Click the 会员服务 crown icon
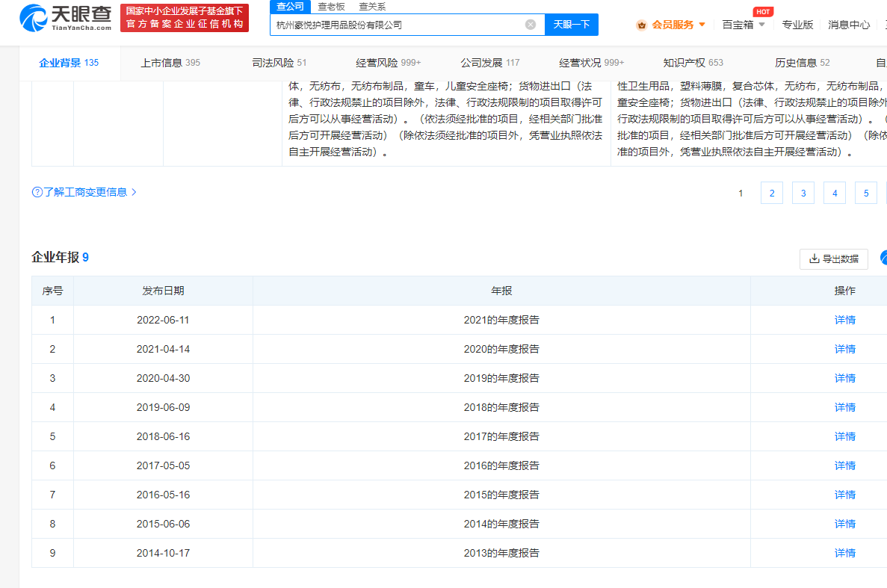 click(x=641, y=25)
